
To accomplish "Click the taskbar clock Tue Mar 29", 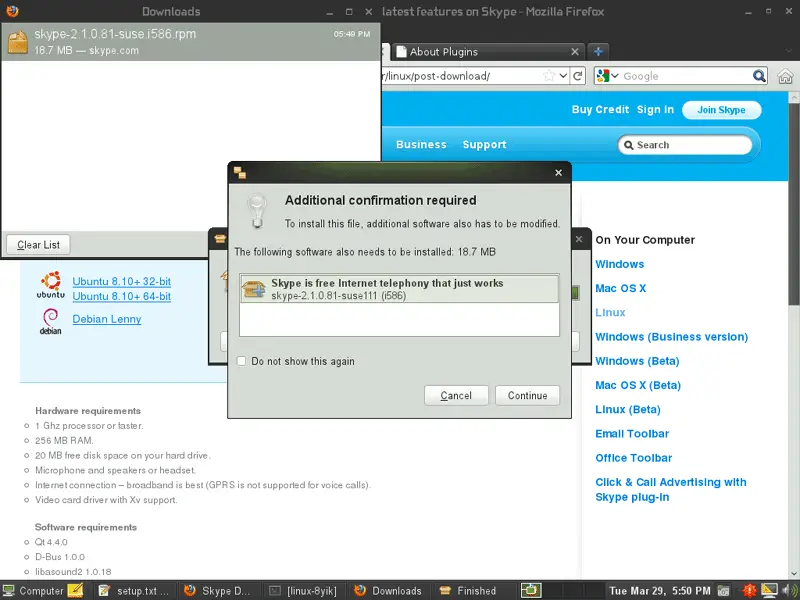I will click(659, 591).
